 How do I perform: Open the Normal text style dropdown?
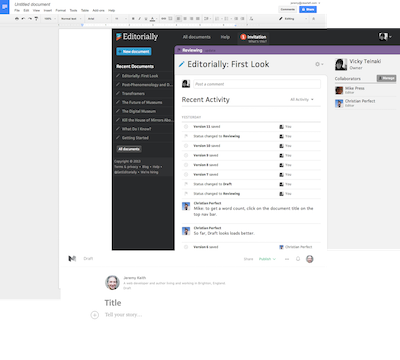(x=71, y=19)
